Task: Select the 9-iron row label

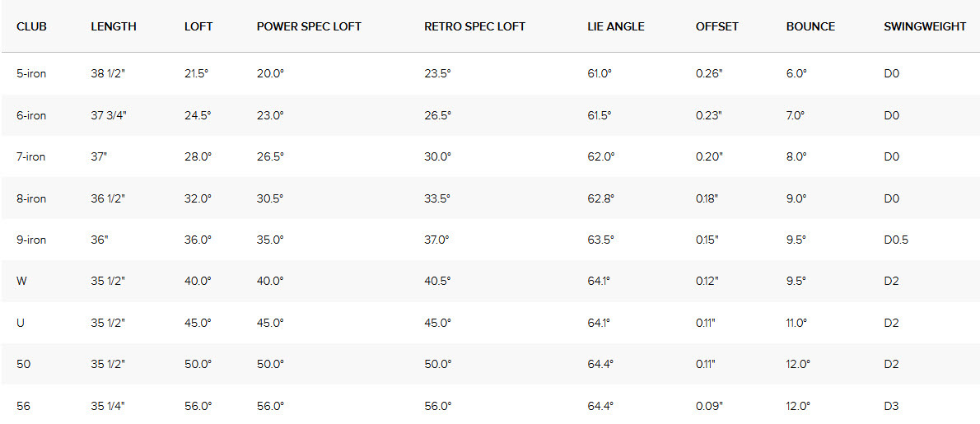Action: click(x=31, y=240)
